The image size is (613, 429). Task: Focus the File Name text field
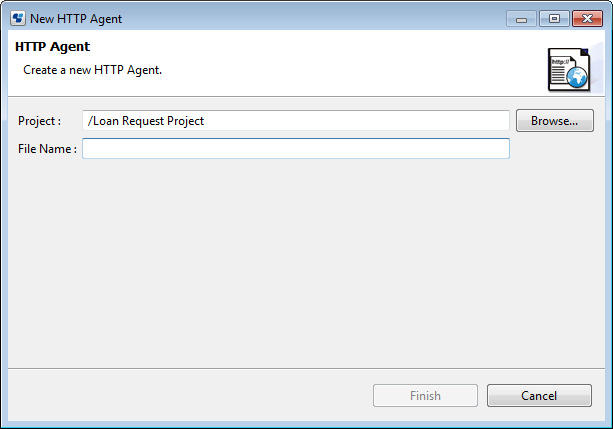pos(296,149)
